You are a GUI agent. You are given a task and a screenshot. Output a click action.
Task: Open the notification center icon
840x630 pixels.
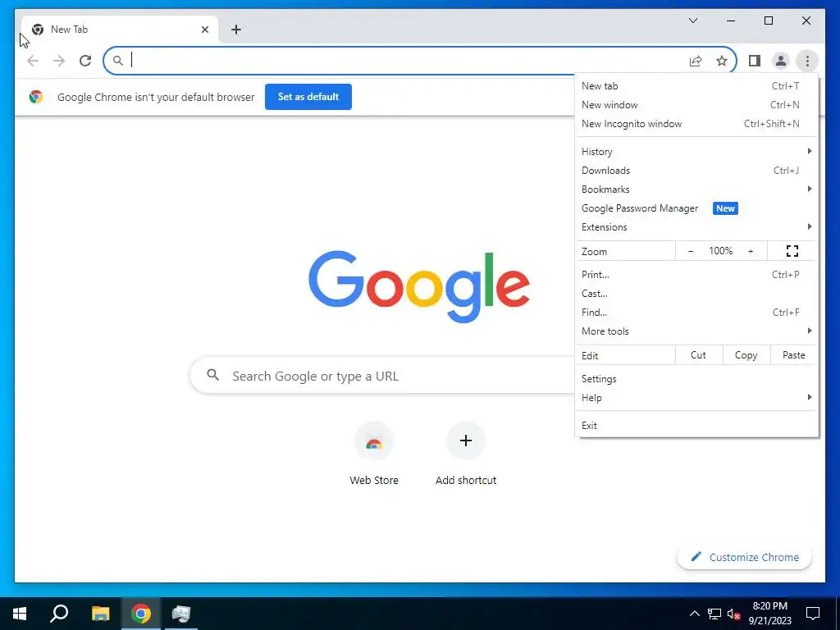point(813,614)
